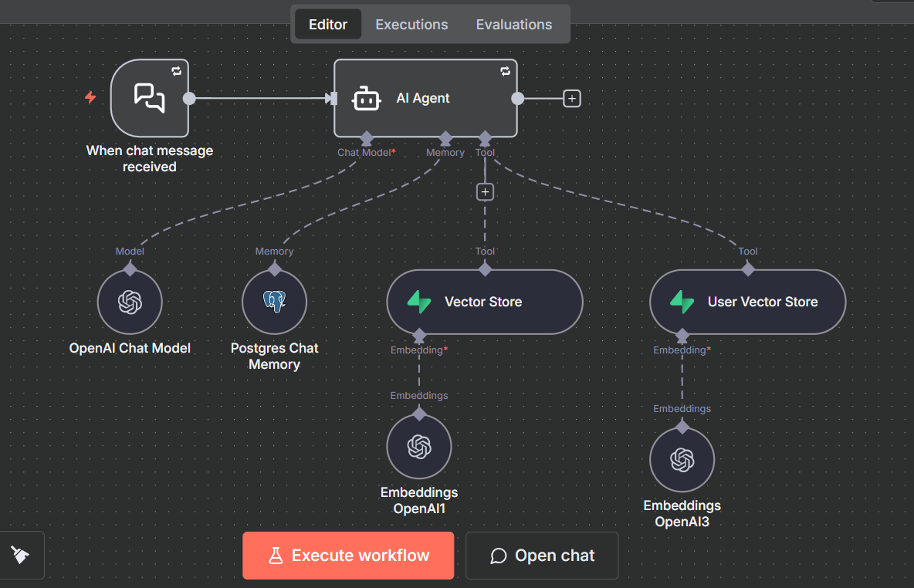Open node picker from AI Agent output plus

(571, 98)
